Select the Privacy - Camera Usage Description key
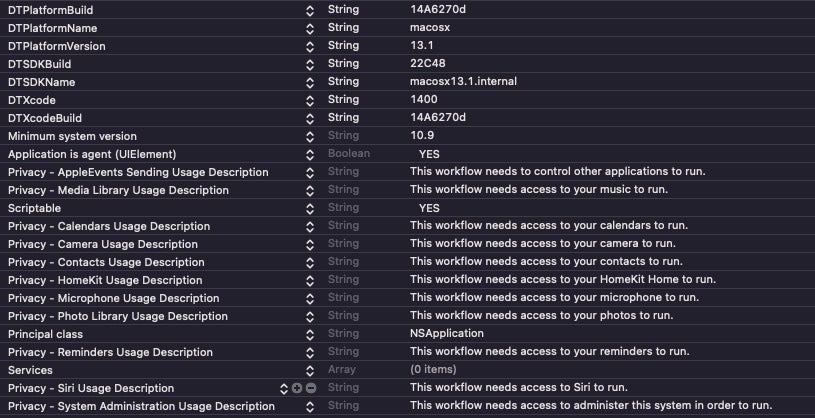The width and height of the screenshot is (815, 418). [102, 244]
